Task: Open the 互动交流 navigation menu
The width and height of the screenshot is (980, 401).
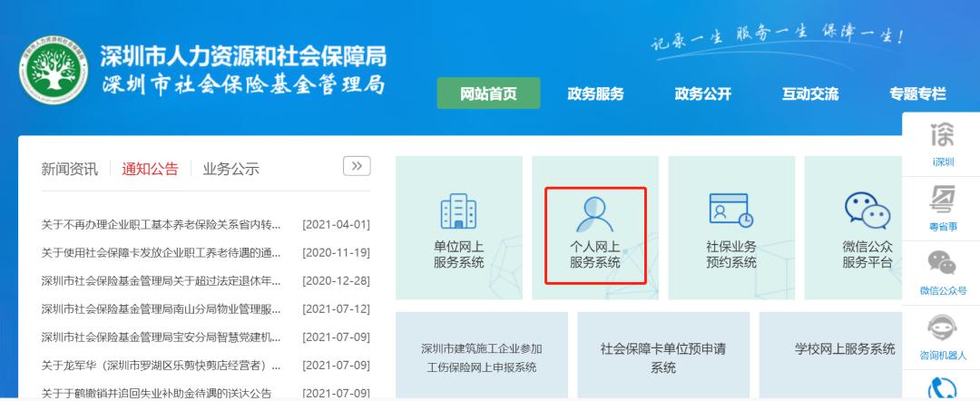Action: point(810,93)
